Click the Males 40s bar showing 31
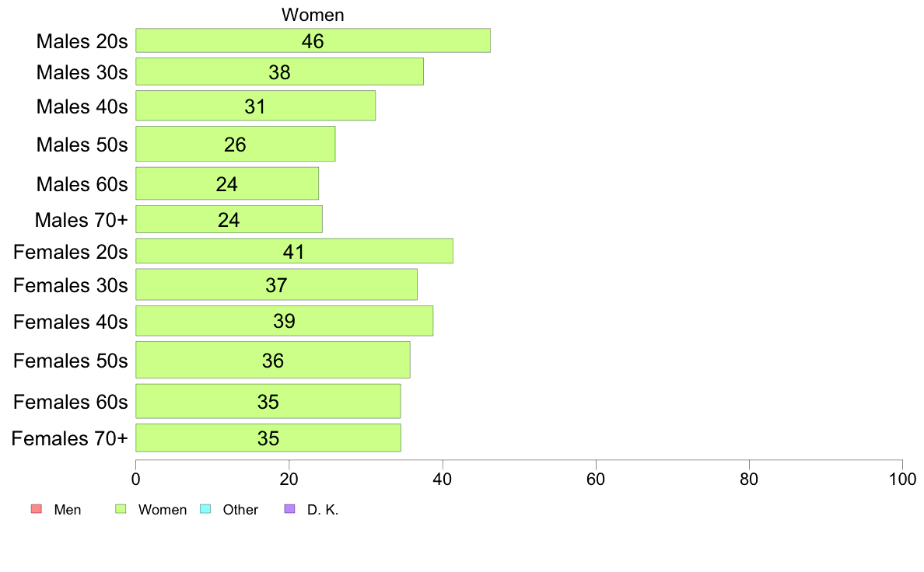The width and height of the screenshot is (924, 572). point(256,106)
